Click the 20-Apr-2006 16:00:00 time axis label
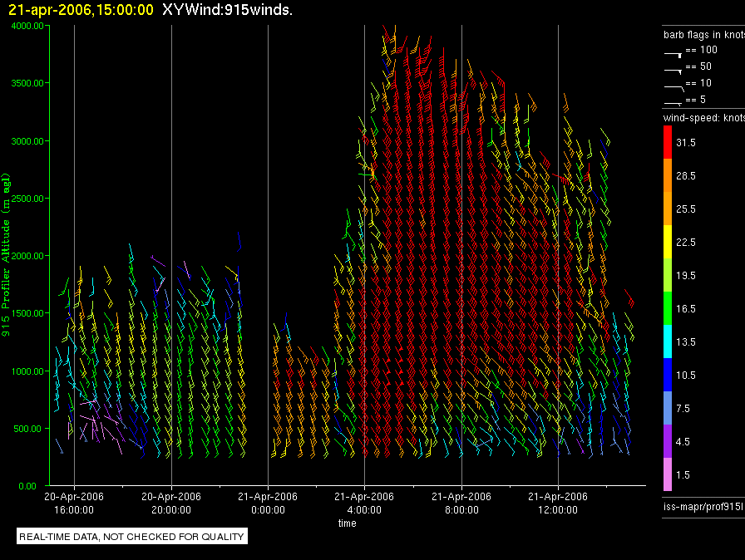 (x=75, y=503)
